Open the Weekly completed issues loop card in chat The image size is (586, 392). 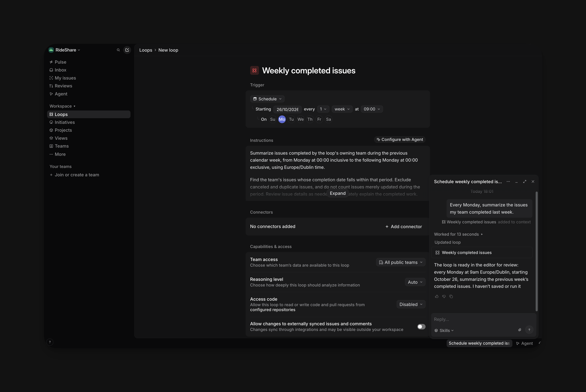pyautogui.click(x=482, y=252)
